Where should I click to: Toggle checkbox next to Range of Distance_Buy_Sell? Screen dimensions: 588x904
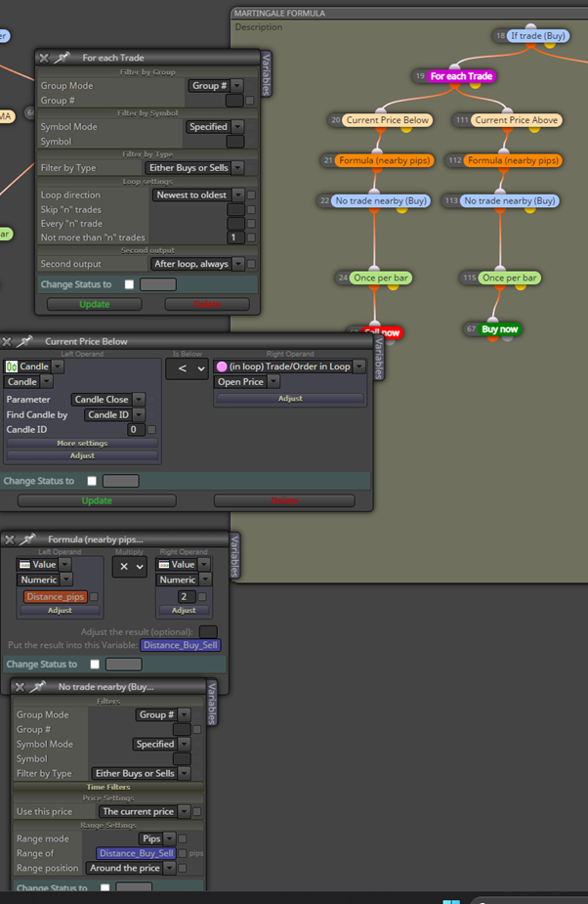click(183, 853)
